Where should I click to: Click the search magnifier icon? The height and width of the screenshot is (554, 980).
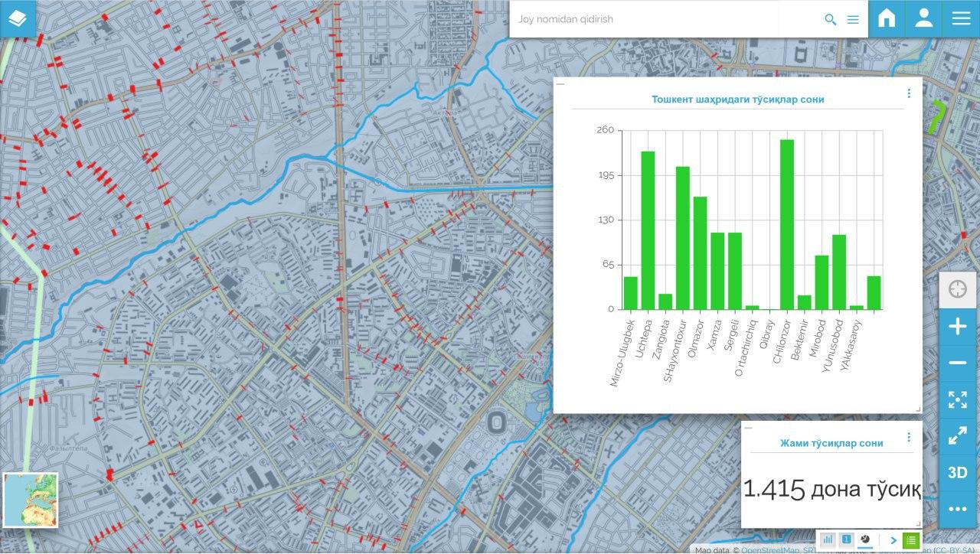click(830, 20)
